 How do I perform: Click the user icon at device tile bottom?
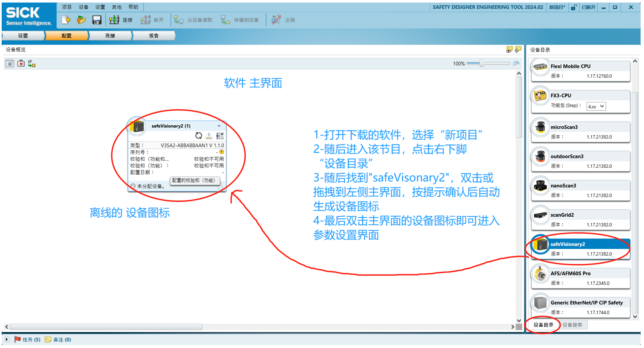point(220,187)
